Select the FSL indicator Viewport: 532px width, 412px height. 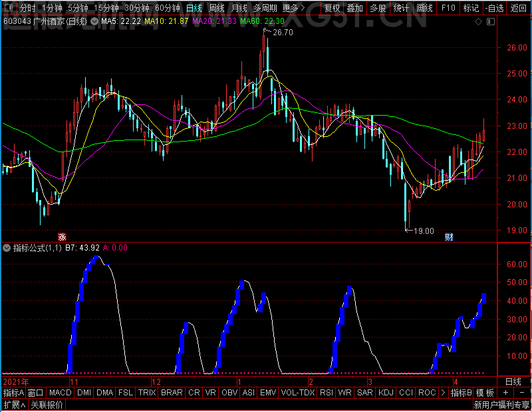coord(126,393)
